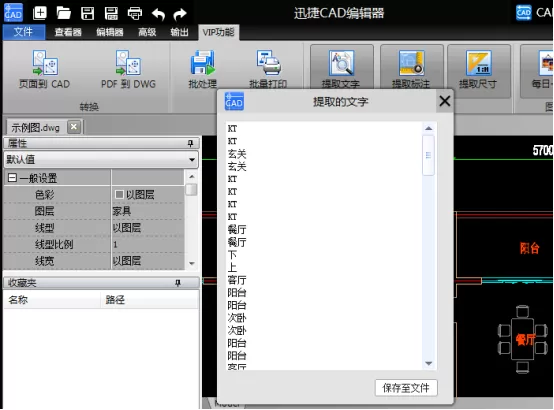Open the 批量打印 batch print tool
The width and height of the screenshot is (554, 410).
(x=268, y=69)
